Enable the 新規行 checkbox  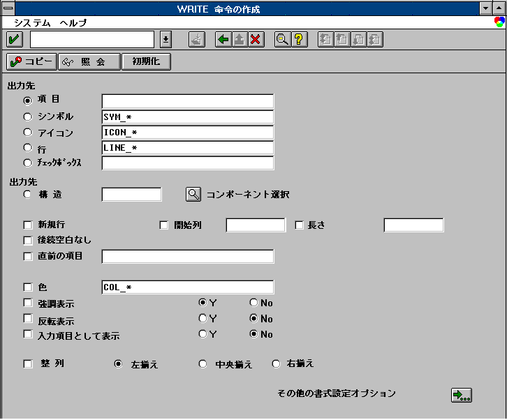(28, 225)
